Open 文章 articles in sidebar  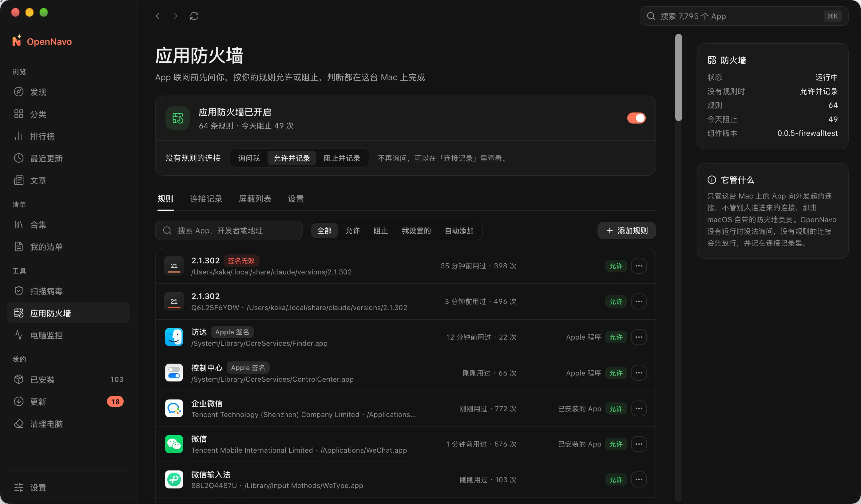coord(68,180)
